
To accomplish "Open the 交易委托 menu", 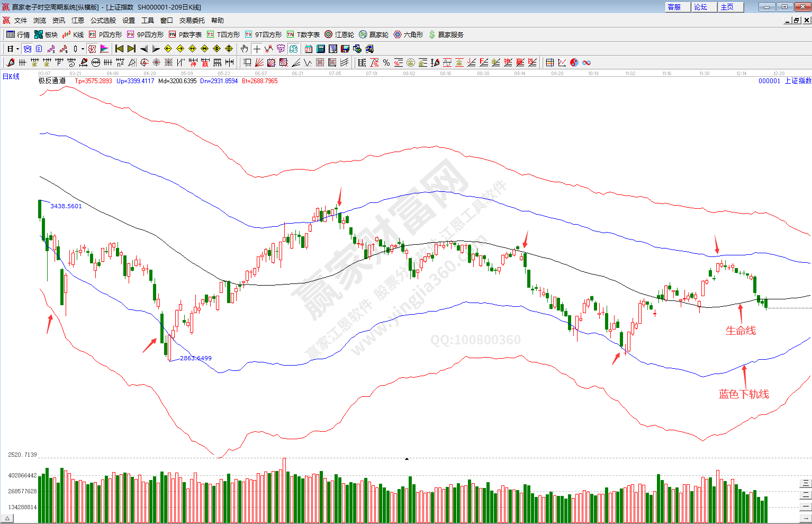I will pyautogui.click(x=192, y=20).
